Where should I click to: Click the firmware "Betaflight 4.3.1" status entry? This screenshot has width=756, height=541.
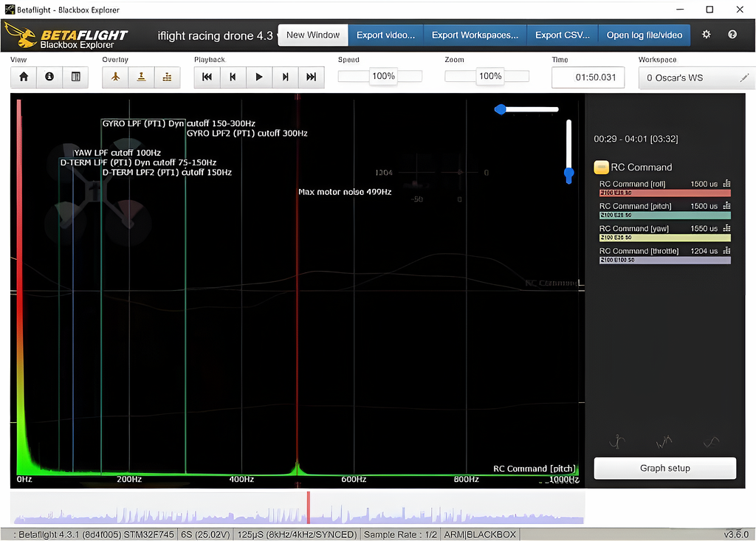point(94,535)
